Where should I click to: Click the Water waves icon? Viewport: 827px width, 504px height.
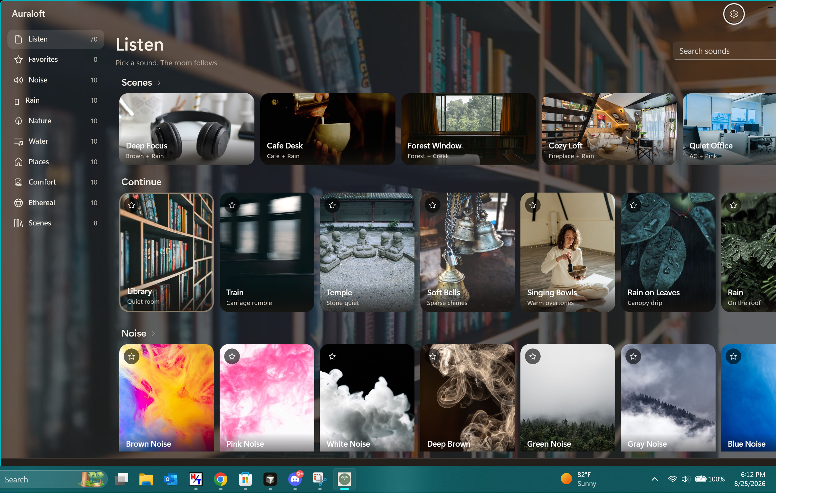pos(18,141)
